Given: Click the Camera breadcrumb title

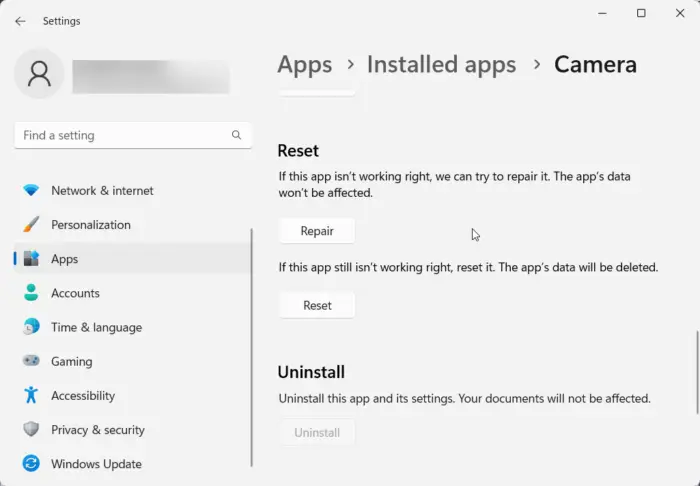Looking at the screenshot, I should [596, 64].
